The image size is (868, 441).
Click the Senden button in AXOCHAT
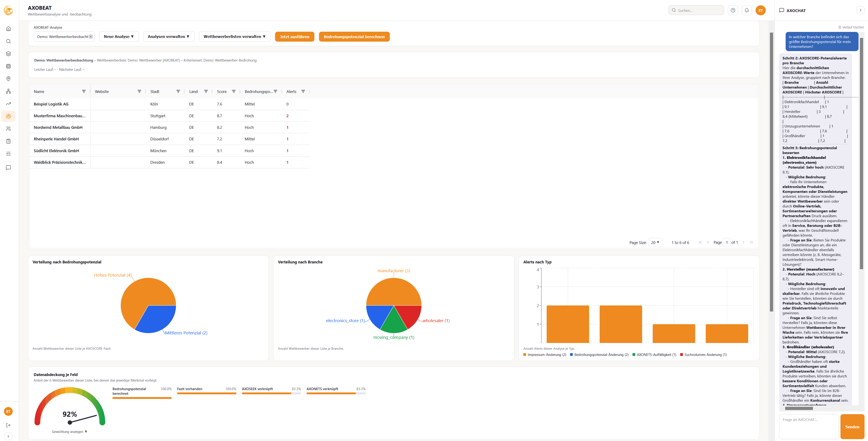(852, 427)
